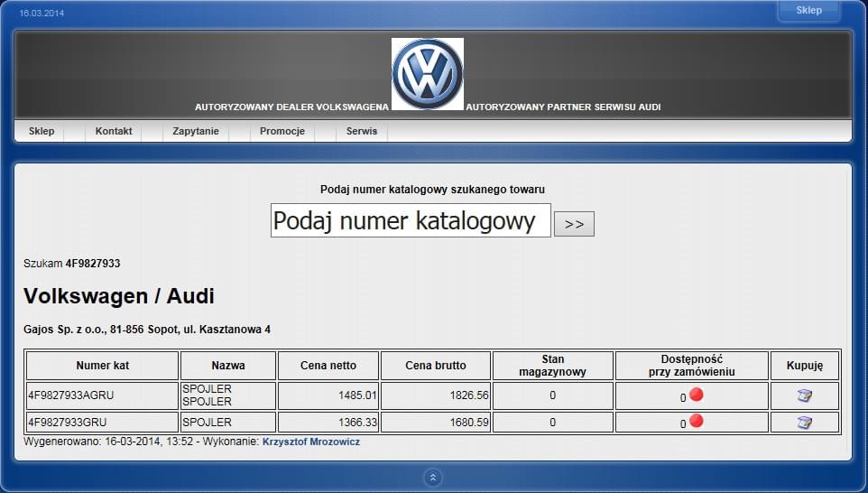This screenshot has width=868, height=493.
Task: Click the Autoryzowany Partner Serwisu Audi text
Action: [563, 107]
